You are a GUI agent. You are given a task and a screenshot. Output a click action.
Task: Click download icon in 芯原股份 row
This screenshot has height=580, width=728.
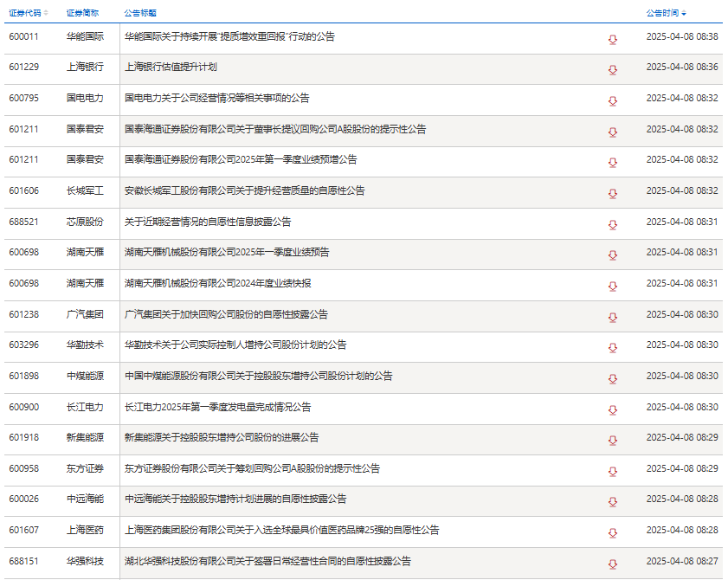(x=613, y=224)
